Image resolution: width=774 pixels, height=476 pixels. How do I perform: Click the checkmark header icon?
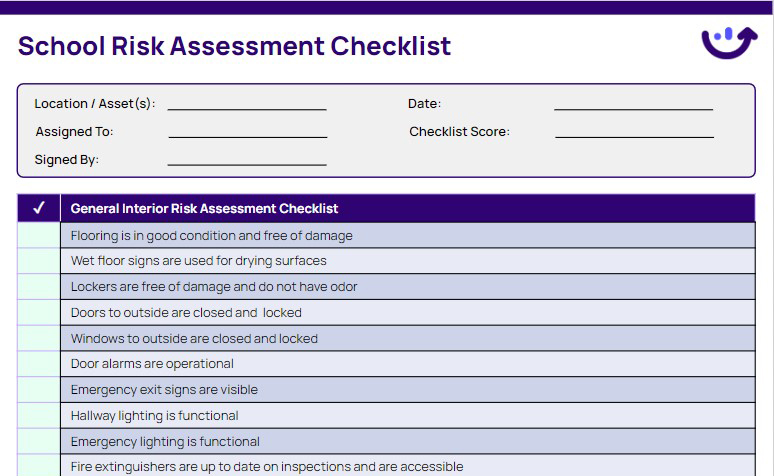[39, 208]
